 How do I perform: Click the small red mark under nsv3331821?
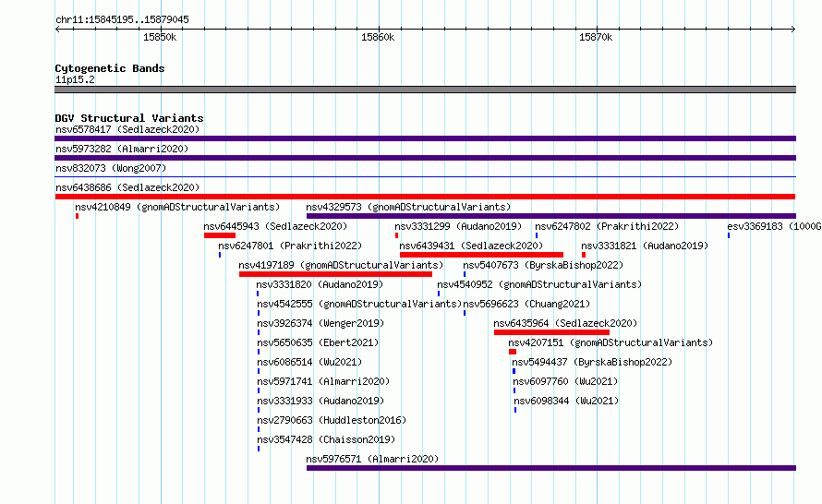[584, 255]
